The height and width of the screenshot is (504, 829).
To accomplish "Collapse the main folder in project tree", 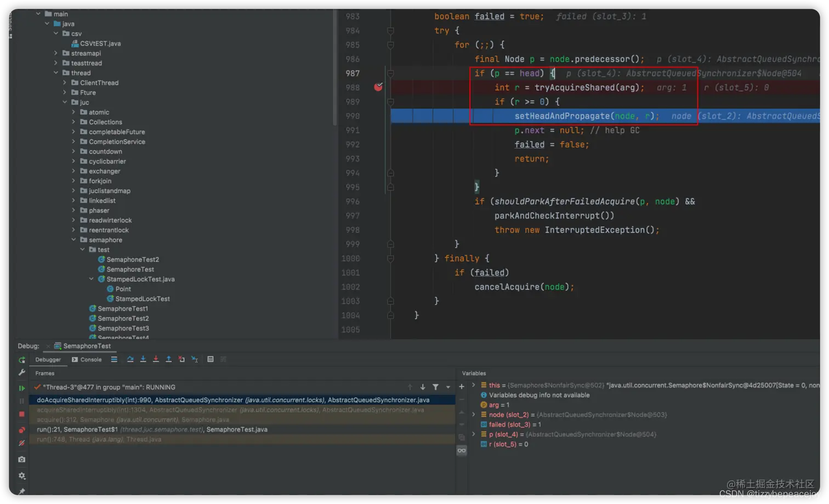I will [x=38, y=14].
